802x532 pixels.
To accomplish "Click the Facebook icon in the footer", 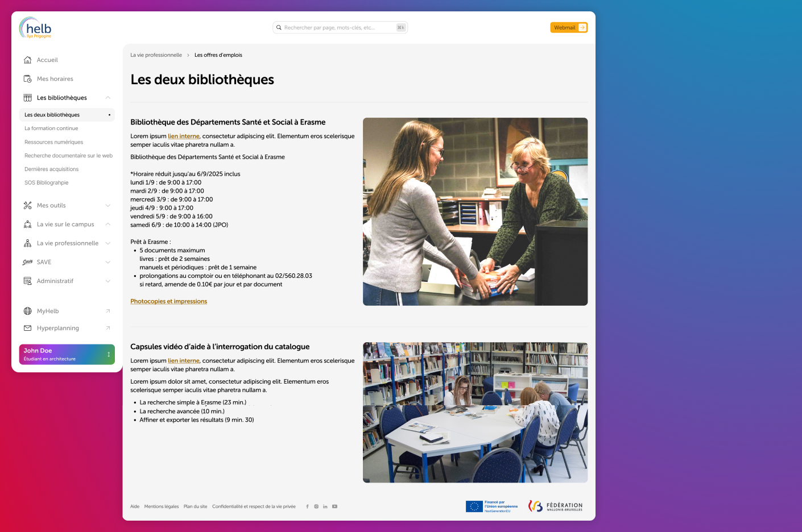I will [x=308, y=506].
